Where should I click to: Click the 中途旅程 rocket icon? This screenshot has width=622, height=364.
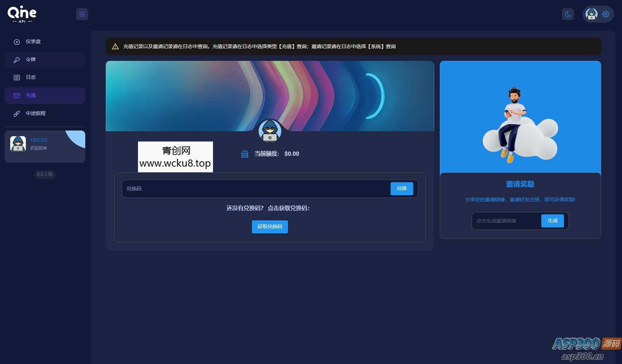tap(17, 114)
